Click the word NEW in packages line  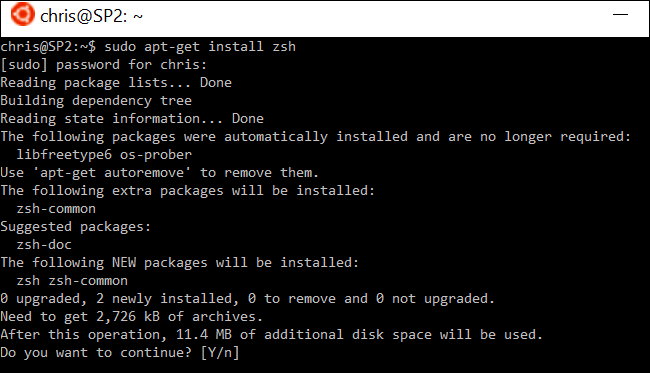124,263
